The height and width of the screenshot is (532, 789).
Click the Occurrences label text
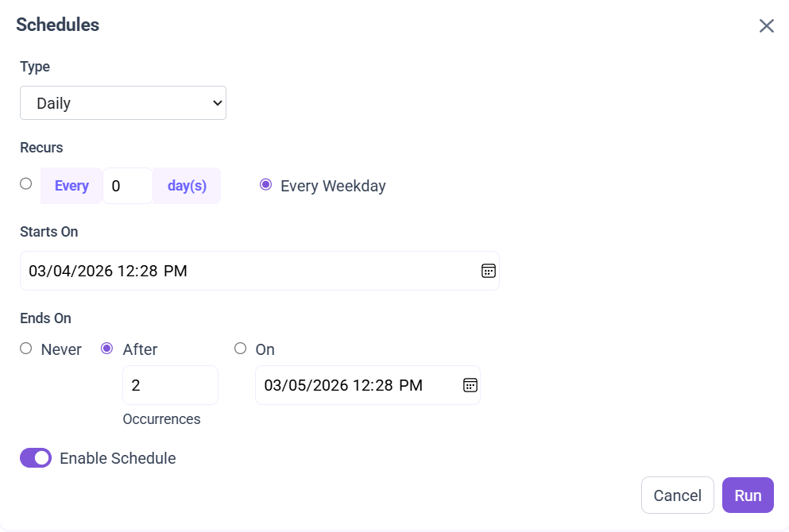[x=161, y=419]
